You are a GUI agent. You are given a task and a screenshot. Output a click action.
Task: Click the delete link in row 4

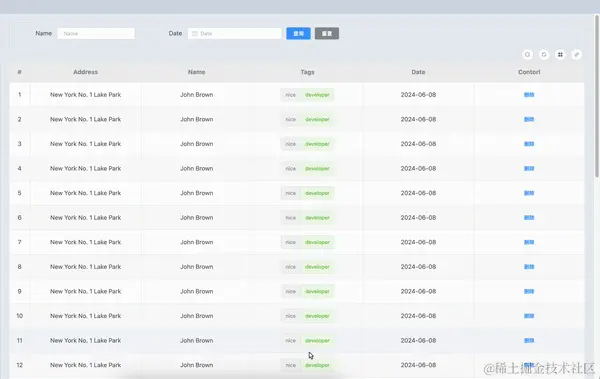point(529,168)
